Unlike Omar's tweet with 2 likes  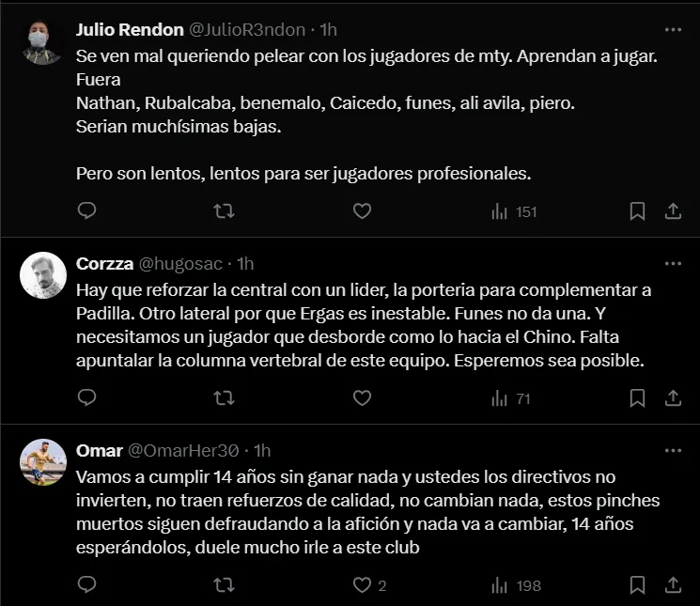pyautogui.click(x=362, y=585)
